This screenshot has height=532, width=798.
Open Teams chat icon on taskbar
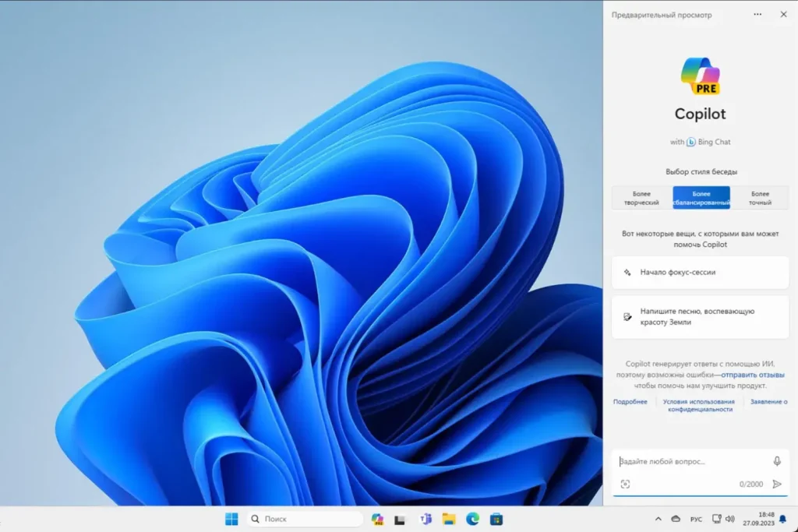click(x=425, y=519)
